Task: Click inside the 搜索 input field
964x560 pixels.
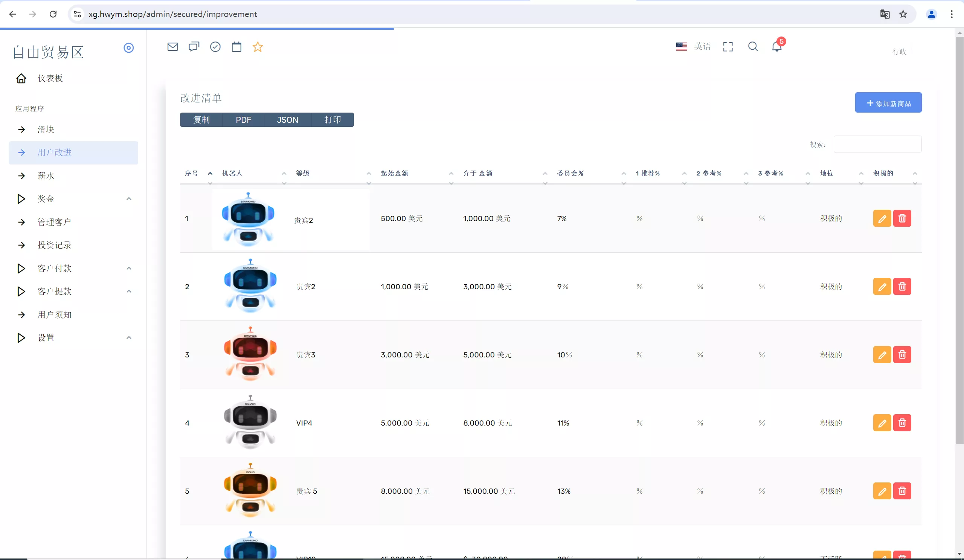Action: click(877, 144)
